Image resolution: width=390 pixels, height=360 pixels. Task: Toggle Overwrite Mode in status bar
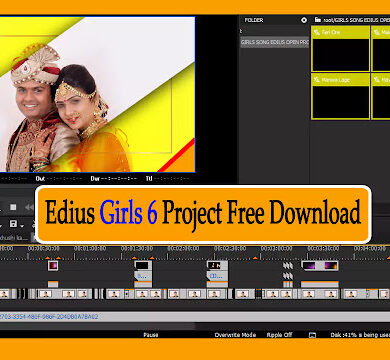pos(235,335)
